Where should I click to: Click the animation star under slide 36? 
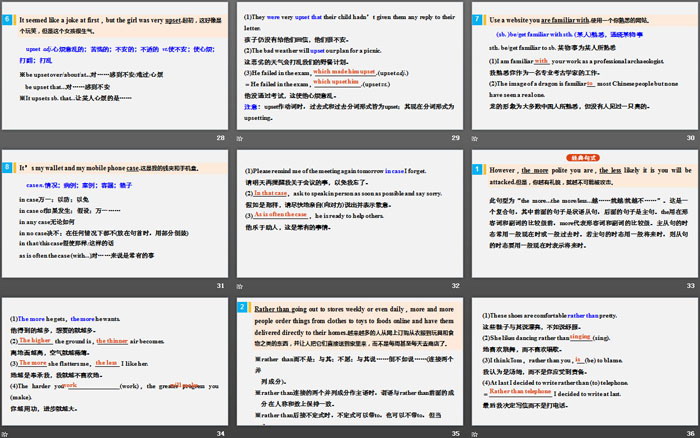tap(475, 434)
